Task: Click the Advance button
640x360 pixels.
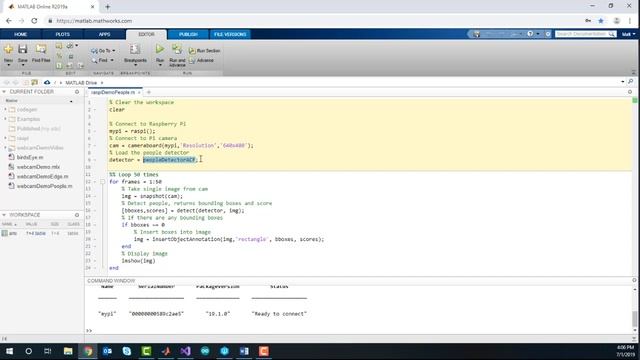Action: coord(201,60)
